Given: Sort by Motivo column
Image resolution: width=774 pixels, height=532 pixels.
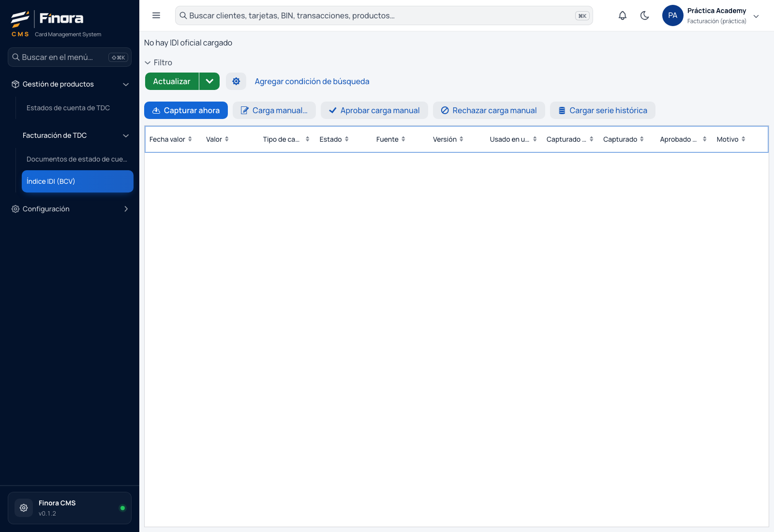Looking at the screenshot, I should point(731,139).
